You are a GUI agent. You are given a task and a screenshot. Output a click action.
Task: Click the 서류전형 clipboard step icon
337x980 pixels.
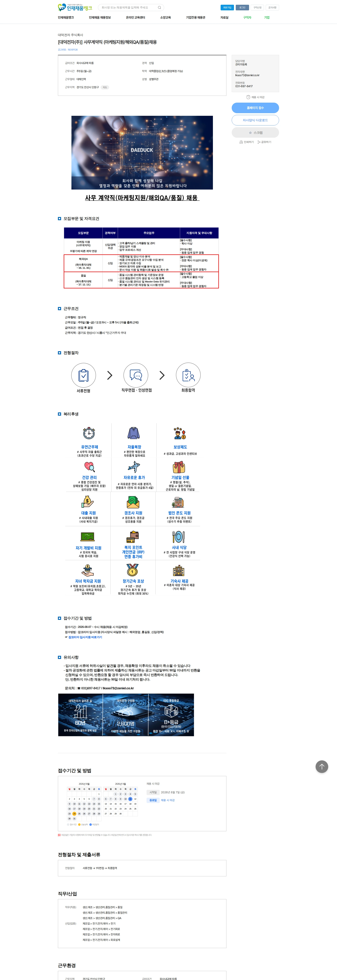coord(83,375)
